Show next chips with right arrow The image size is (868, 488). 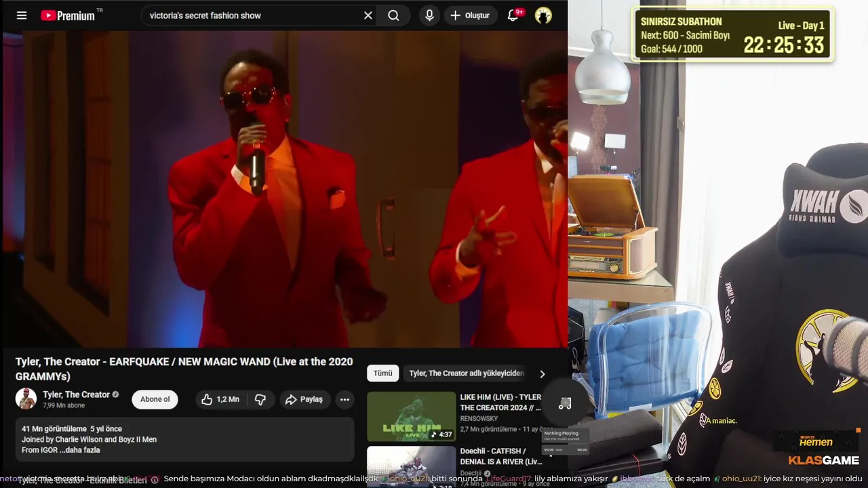click(542, 373)
